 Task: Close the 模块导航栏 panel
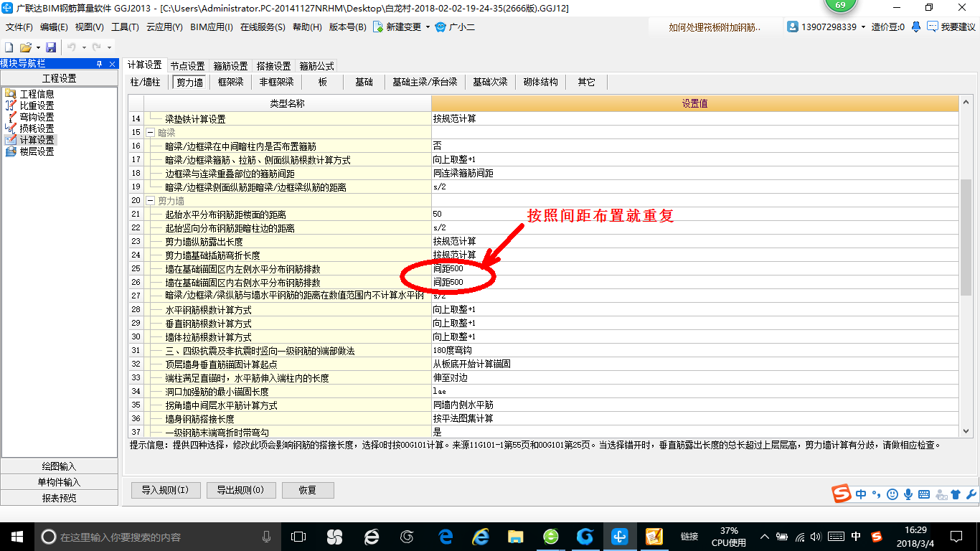(113, 64)
